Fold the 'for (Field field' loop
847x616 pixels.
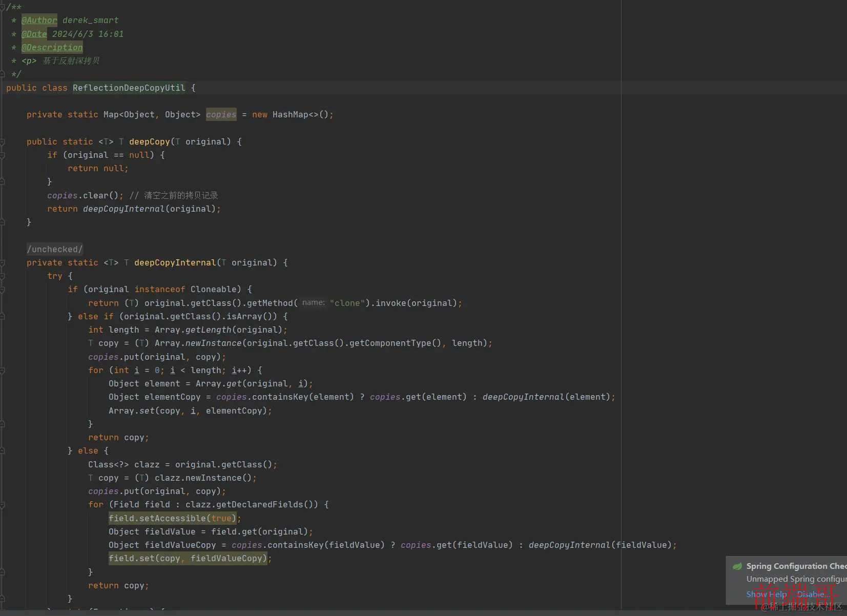tap(3, 505)
